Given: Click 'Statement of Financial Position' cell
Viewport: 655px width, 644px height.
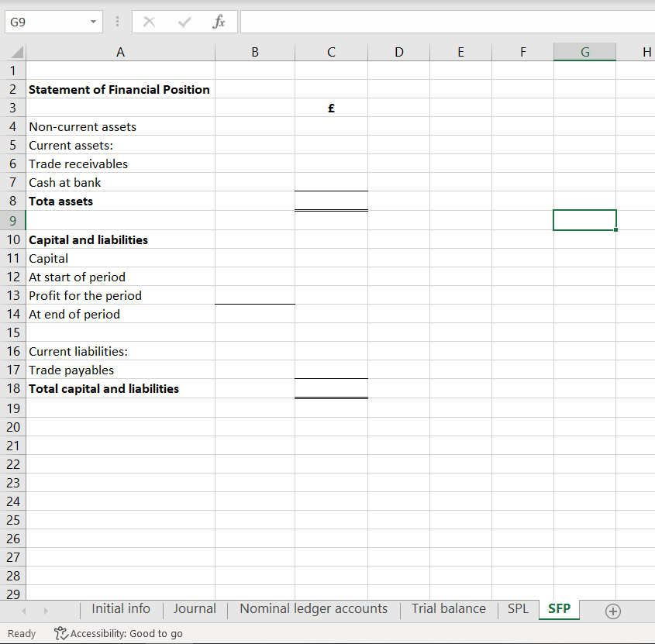Looking at the screenshot, I should pyautogui.click(x=120, y=89).
